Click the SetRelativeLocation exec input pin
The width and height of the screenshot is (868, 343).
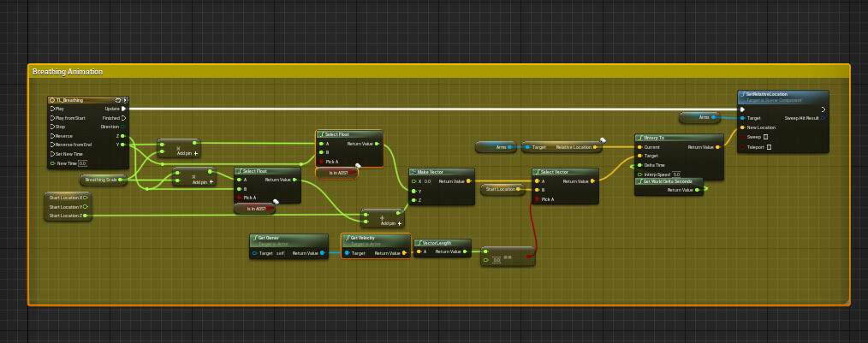[742, 109]
